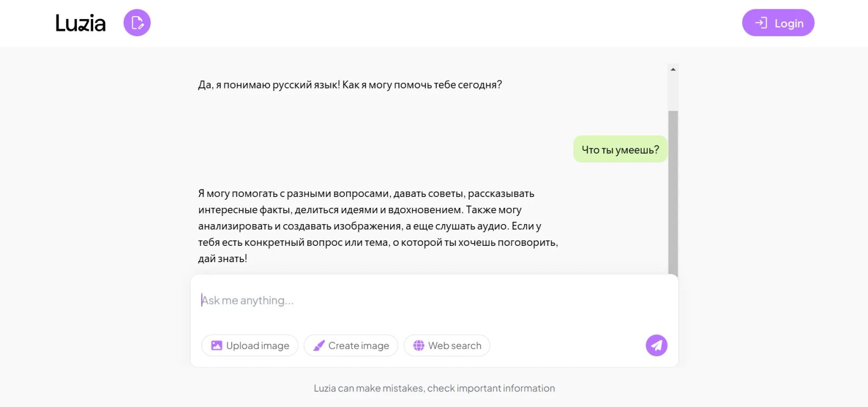This screenshot has height=407, width=868.
Task: Open the Create image feature
Action: pos(351,345)
